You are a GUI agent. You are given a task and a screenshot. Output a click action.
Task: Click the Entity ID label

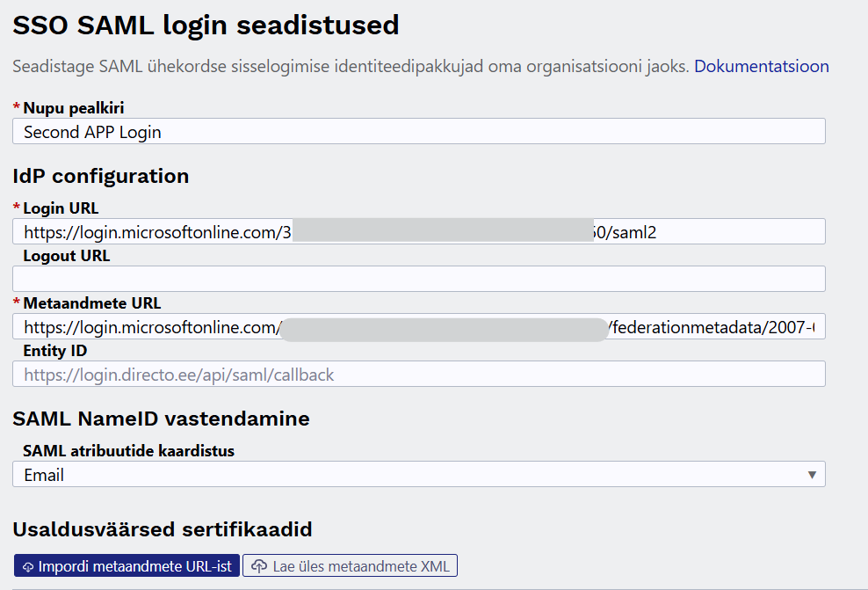click(x=54, y=351)
